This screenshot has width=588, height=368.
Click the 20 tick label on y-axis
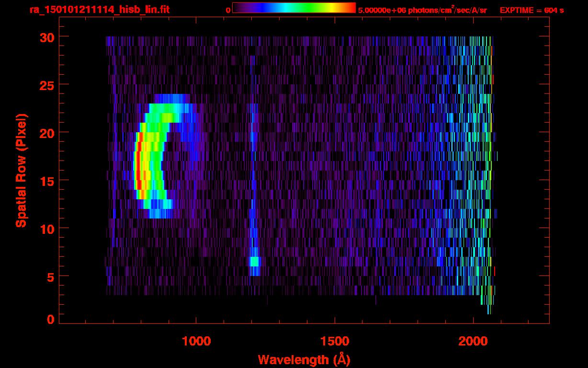tap(47, 133)
